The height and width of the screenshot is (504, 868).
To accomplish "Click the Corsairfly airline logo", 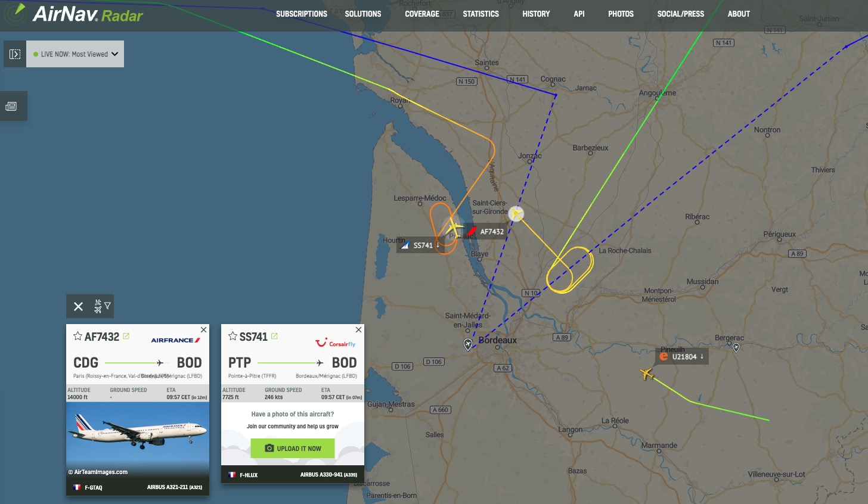I will (x=335, y=343).
